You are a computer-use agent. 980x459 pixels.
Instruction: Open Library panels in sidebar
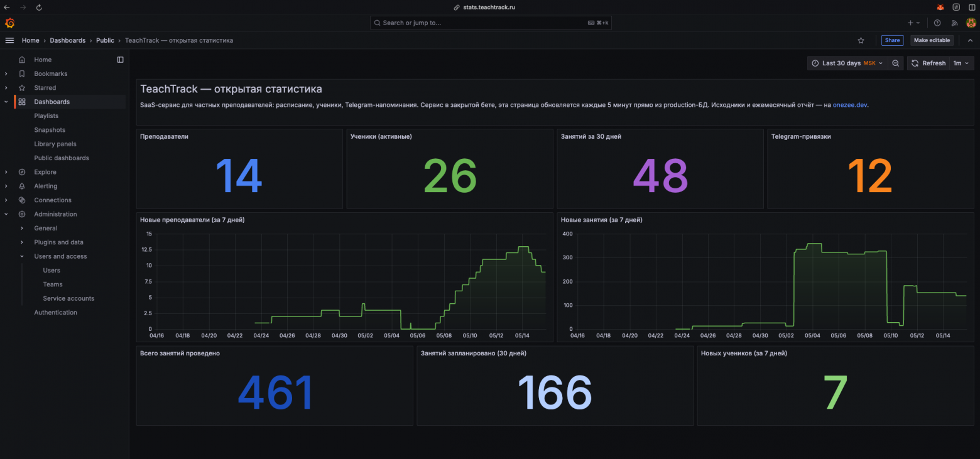pyautogui.click(x=55, y=144)
